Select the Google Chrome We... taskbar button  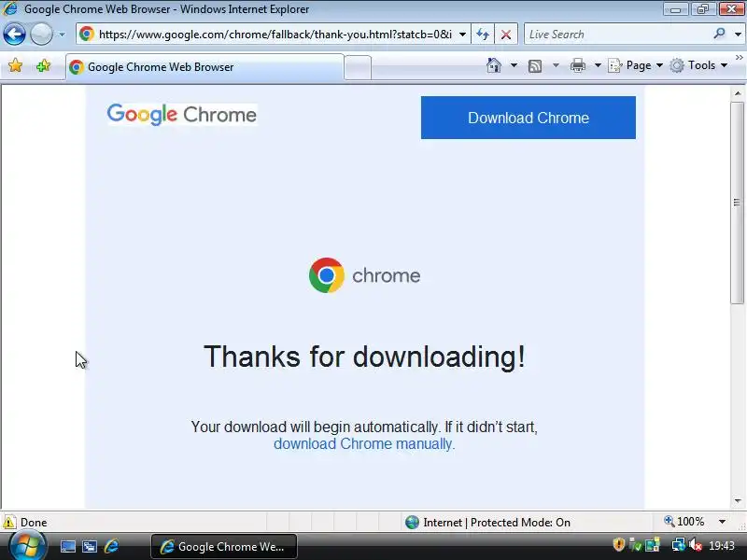tap(224, 547)
